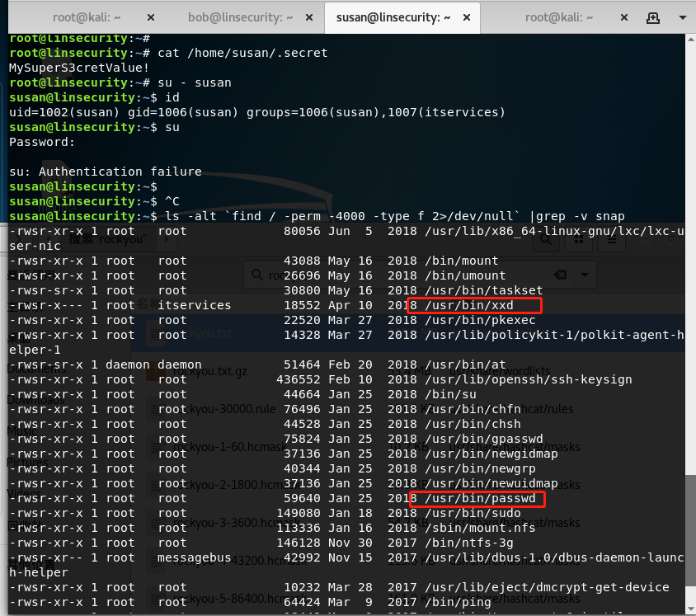Switch to the bob@linsecurity tab
This screenshot has width=696, height=616.
(240, 17)
